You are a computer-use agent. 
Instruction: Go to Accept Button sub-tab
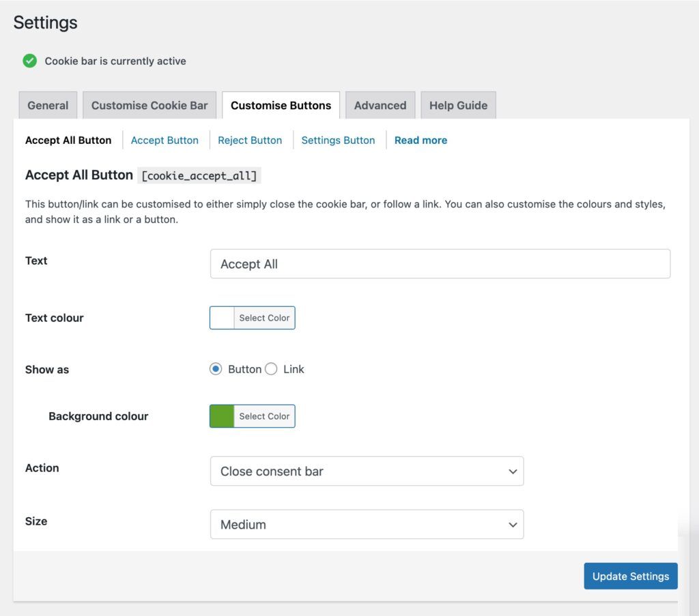(x=165, y=141)
